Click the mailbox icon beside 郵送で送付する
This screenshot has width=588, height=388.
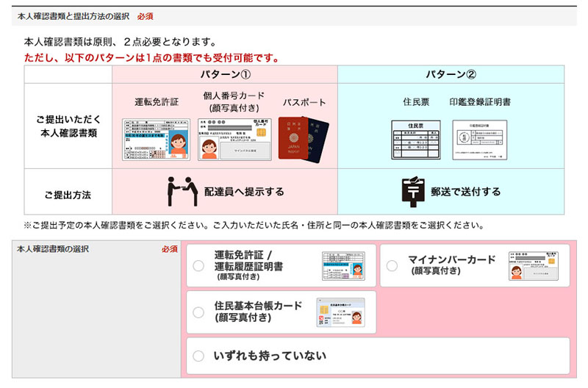click(x=413, y=192)
